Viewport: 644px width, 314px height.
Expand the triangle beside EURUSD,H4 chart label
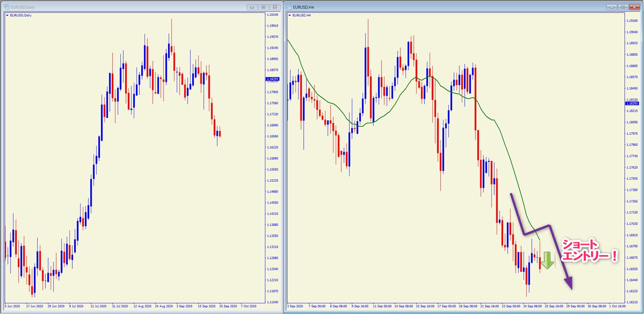point(290,15)
